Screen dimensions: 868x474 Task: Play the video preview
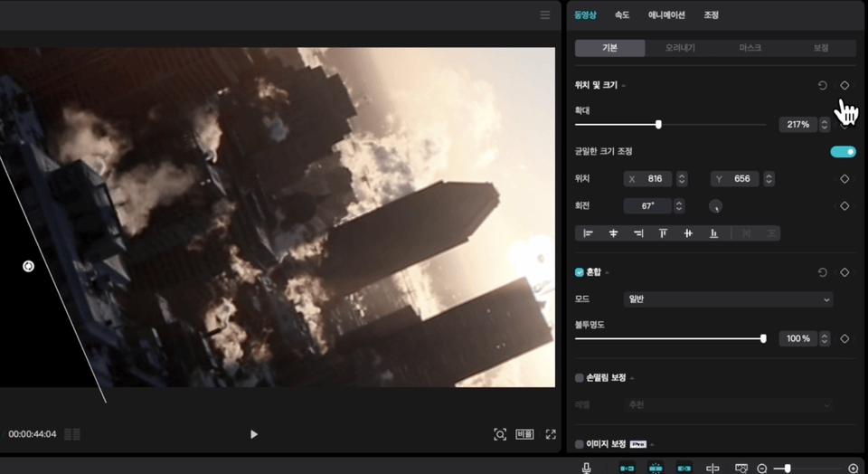pyautogui.click(x=253, y=434)
